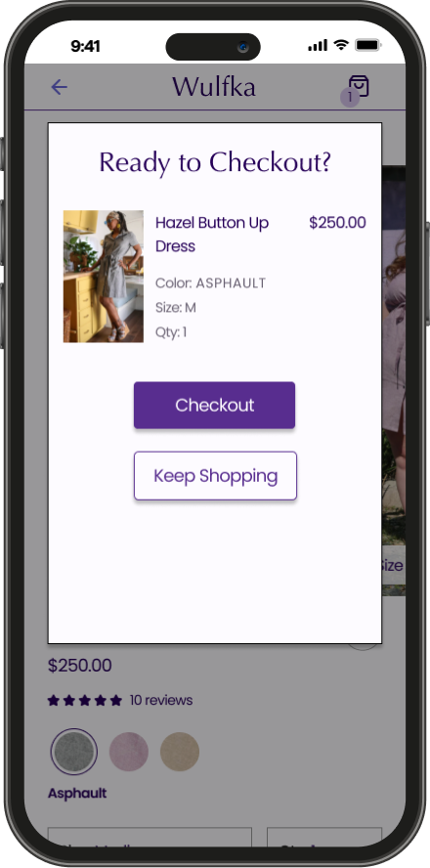Click the Checkout button
Screen dimensions: 430x868
coord(214,406)
